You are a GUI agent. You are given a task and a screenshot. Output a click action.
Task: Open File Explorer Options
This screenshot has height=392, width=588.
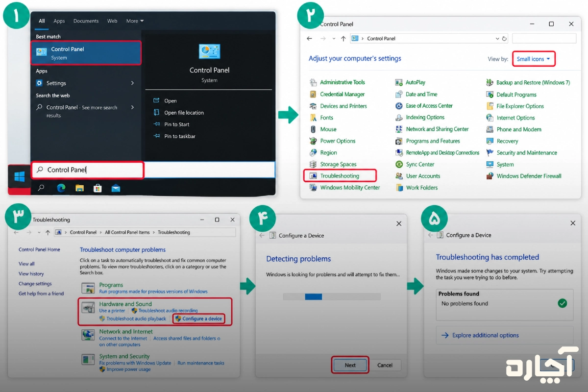520,106
